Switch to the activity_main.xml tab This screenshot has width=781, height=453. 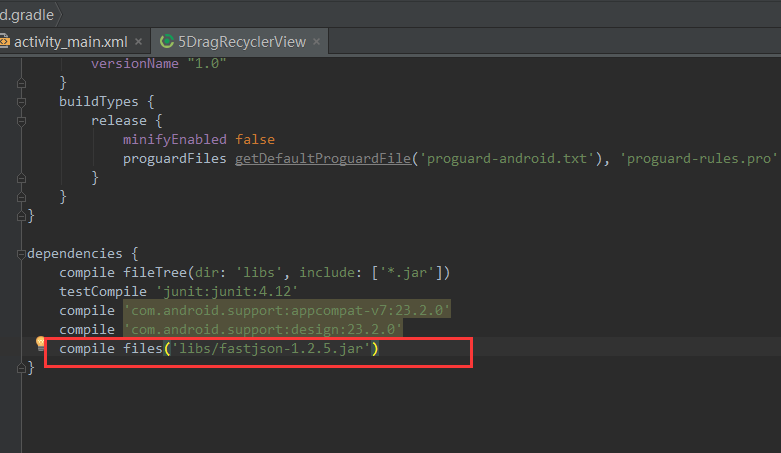pos(71,42)
